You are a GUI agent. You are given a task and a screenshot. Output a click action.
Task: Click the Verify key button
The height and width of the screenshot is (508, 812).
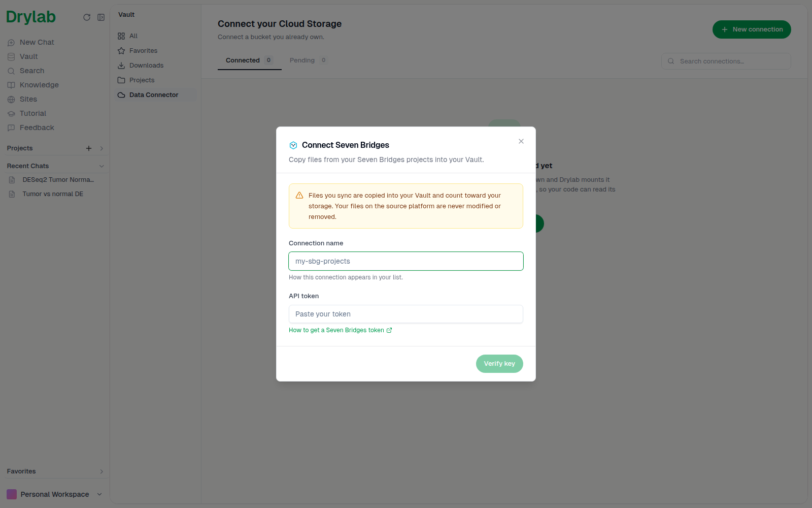coord(499,364)
